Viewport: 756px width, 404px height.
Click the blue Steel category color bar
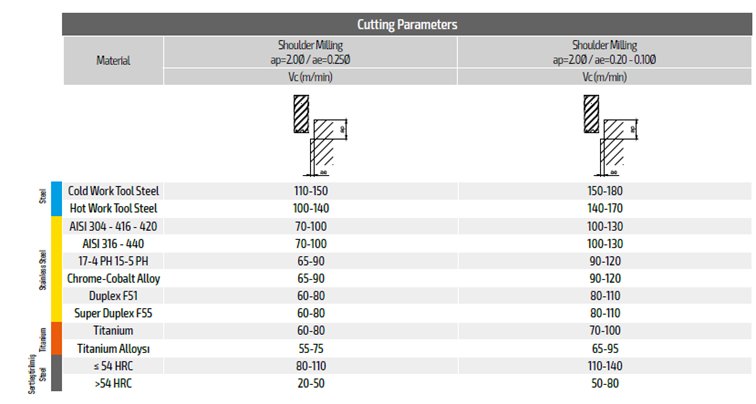point(58,199)
